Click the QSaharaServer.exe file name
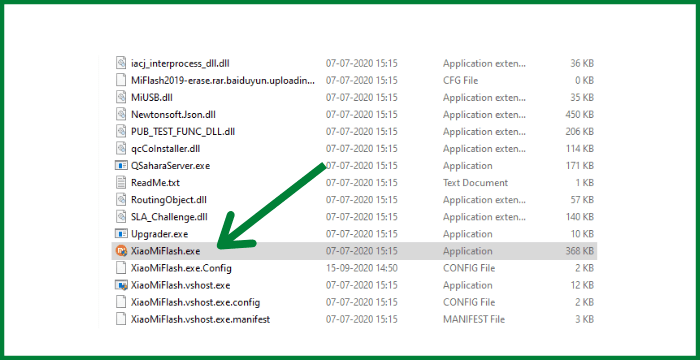The width and height of the screenshot is (700, 360). 170,166
